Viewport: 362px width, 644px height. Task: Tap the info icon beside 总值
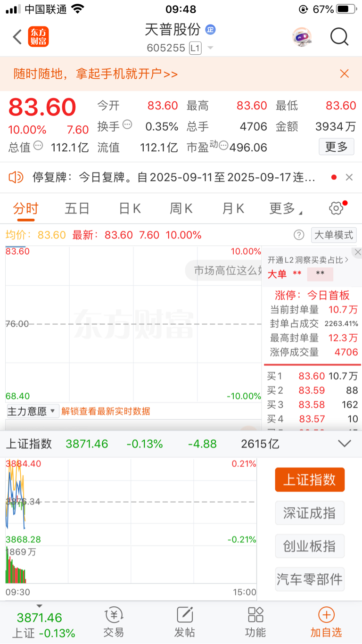(x=38, y=146)
